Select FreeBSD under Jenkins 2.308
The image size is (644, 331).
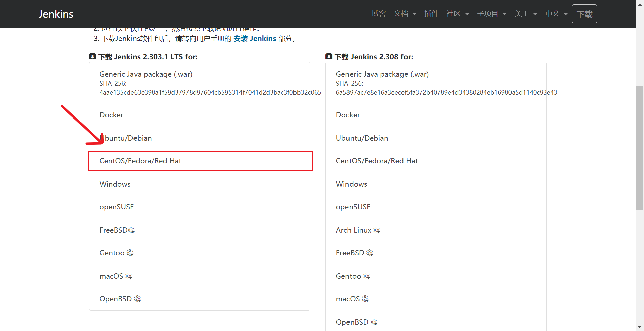pos(436,253)
